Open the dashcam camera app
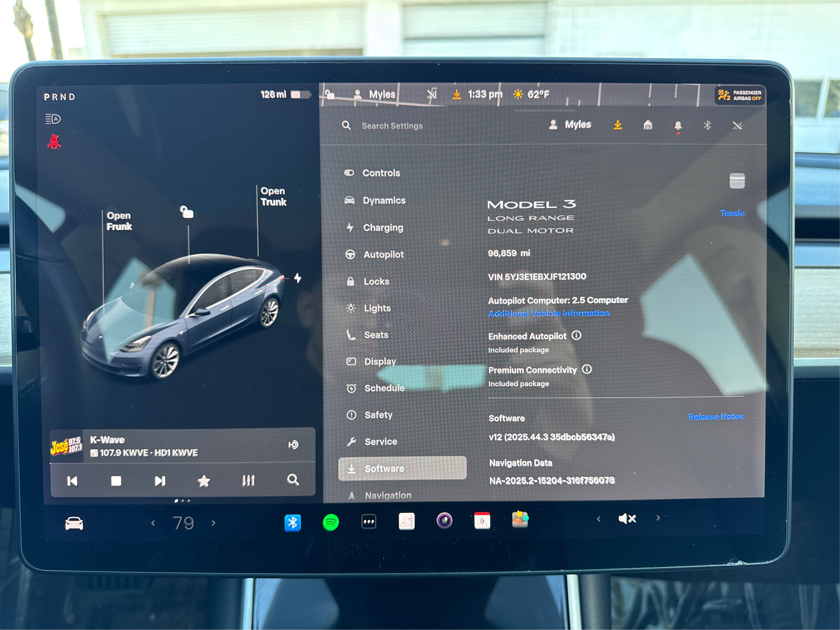Screen dimensions: 840x630 point(444,520)
